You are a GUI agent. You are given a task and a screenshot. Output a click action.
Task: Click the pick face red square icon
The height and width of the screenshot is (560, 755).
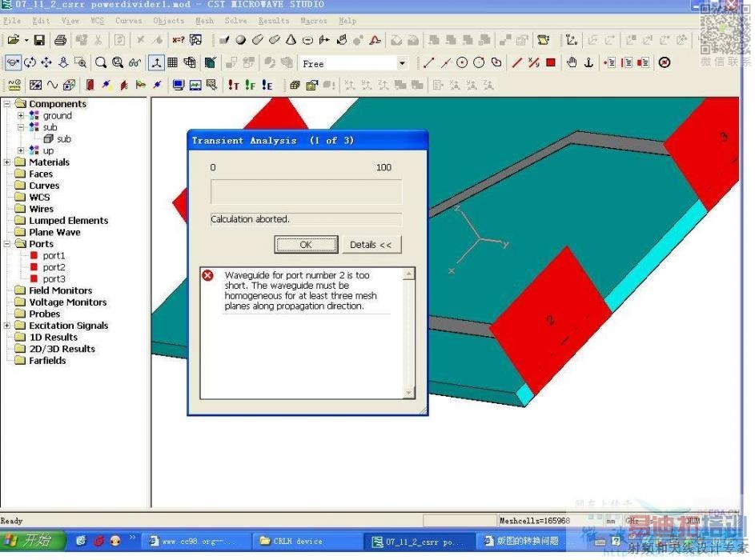pos(551,62)
